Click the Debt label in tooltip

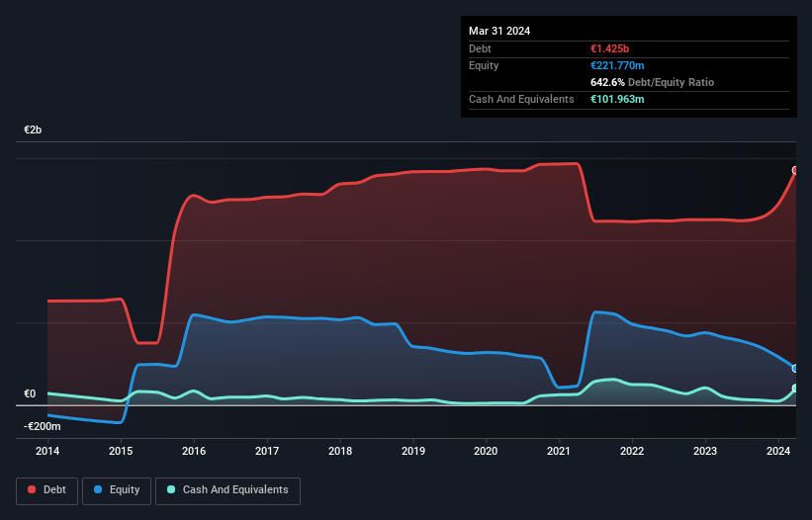point(480,48)
